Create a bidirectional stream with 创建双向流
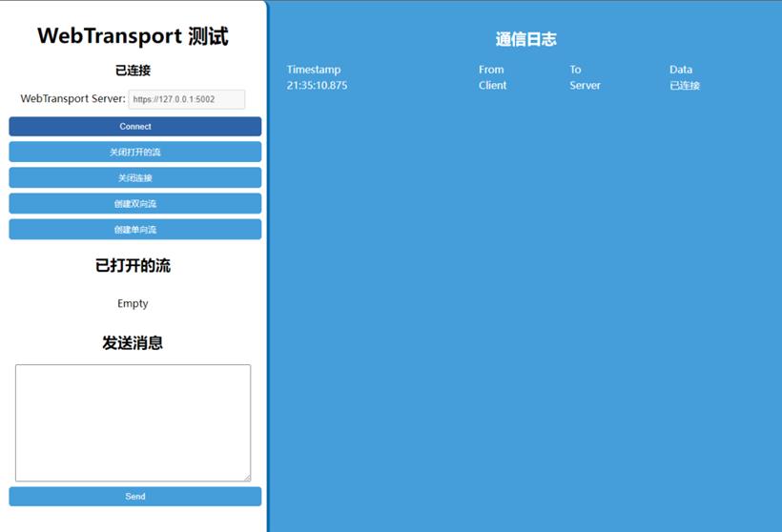 134,204
